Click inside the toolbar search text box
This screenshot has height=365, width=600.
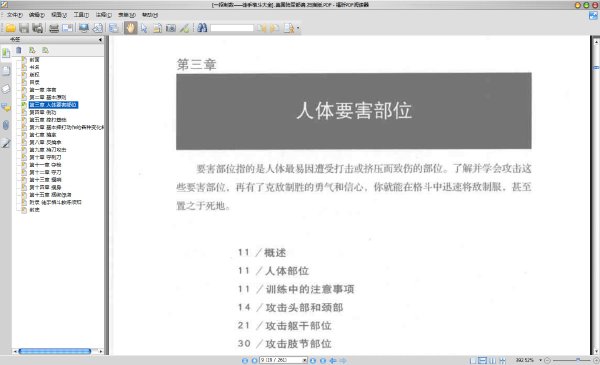pyautogui.click(x=232, y=28)
